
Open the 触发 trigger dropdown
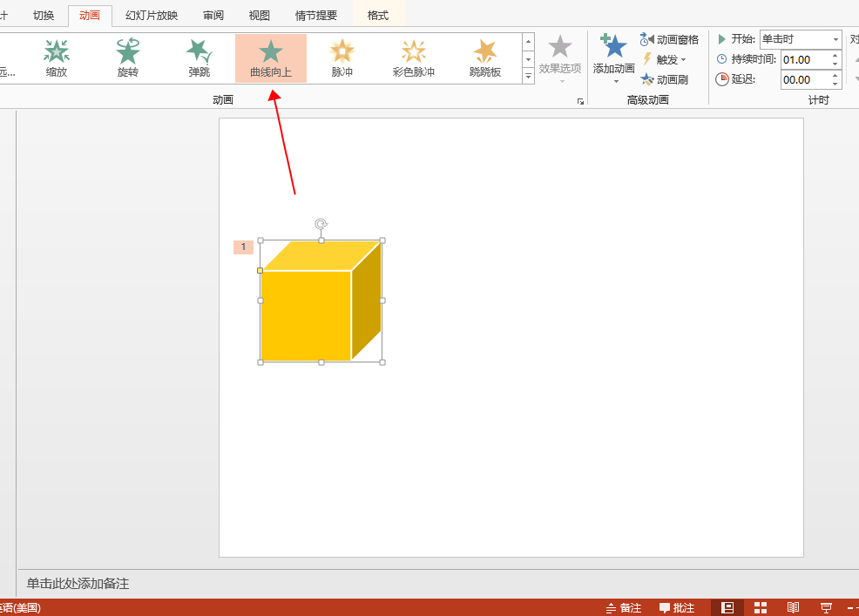pyautogui.click(x=665, y=59)
